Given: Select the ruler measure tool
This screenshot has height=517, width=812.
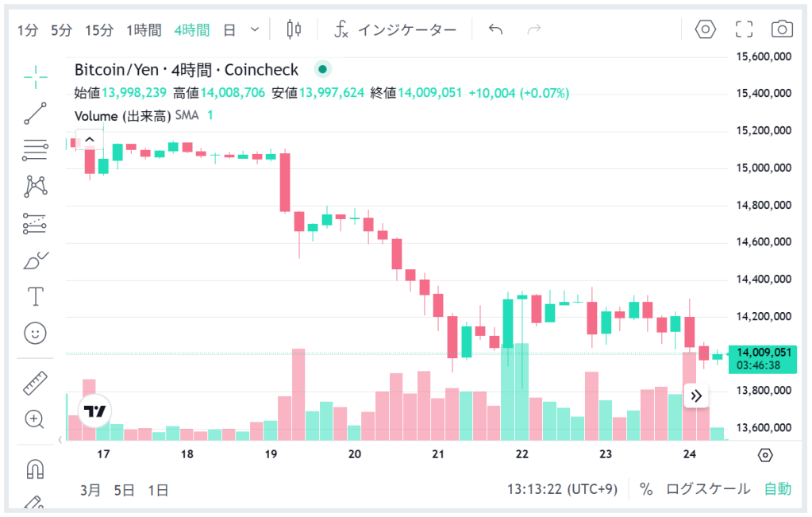Looking at the screenshot, I should tap(36, 384).
